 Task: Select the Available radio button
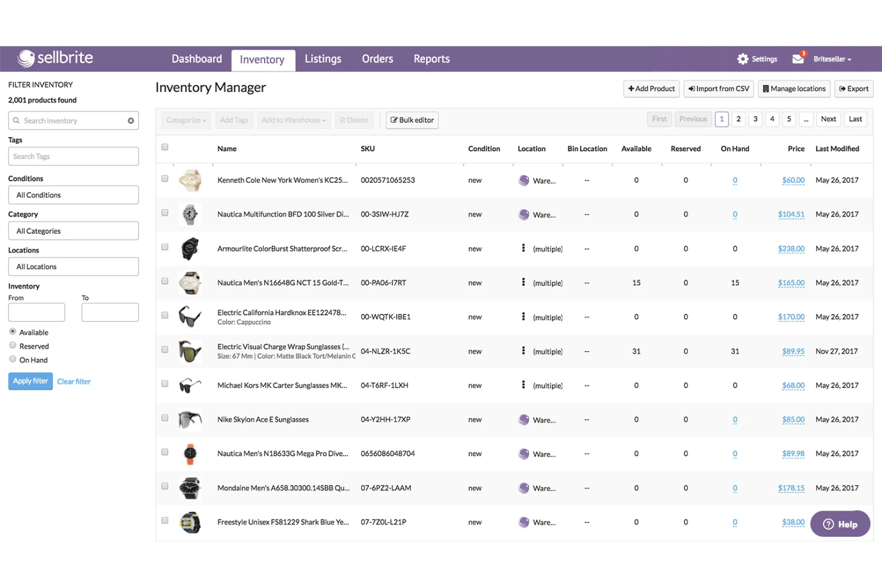13,331
